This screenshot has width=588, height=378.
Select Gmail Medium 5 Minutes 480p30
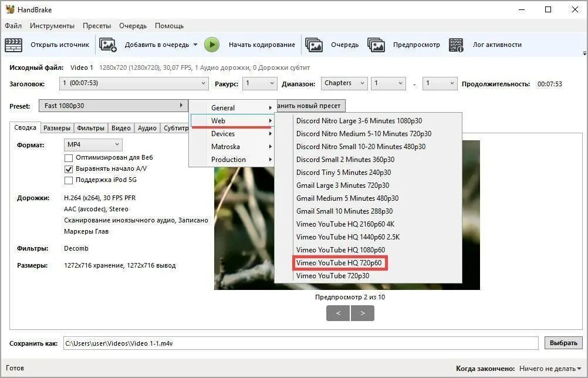click(x=369, y=198)
